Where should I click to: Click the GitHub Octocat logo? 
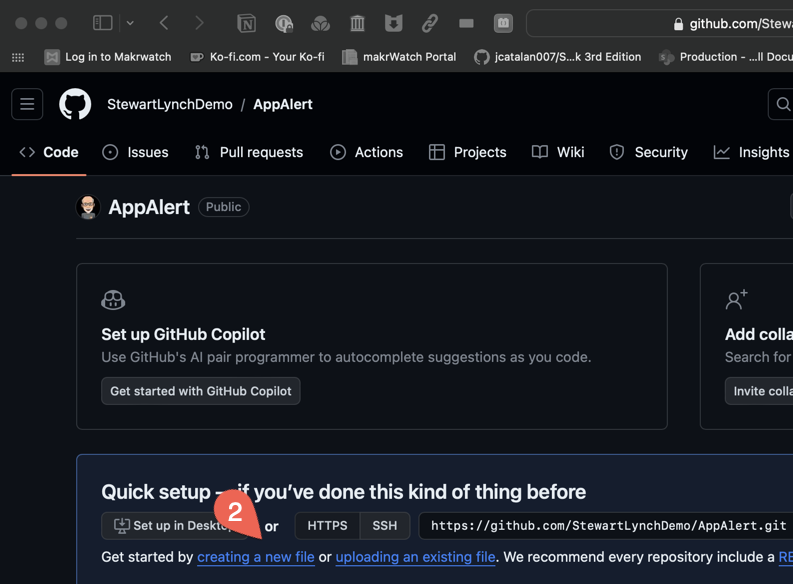coord(75,104)
